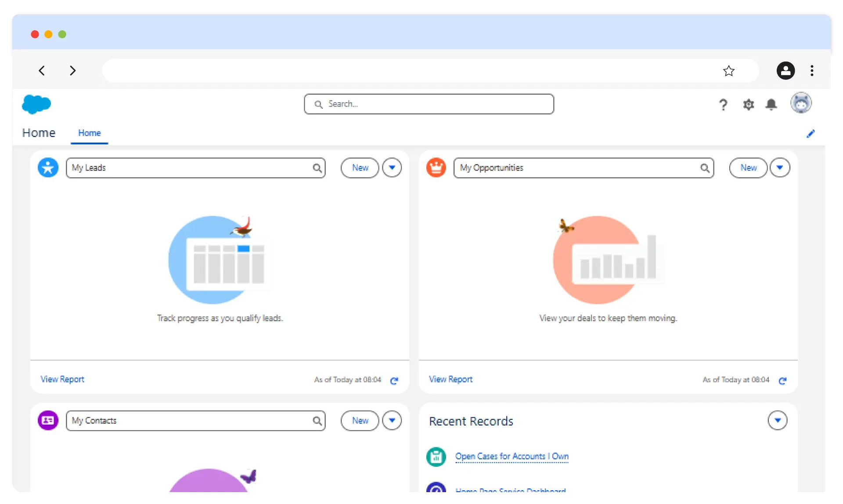Click the user avatar profile icon
Image resolution: width=843 pixels, height=504 pixels.
point(801,104)
